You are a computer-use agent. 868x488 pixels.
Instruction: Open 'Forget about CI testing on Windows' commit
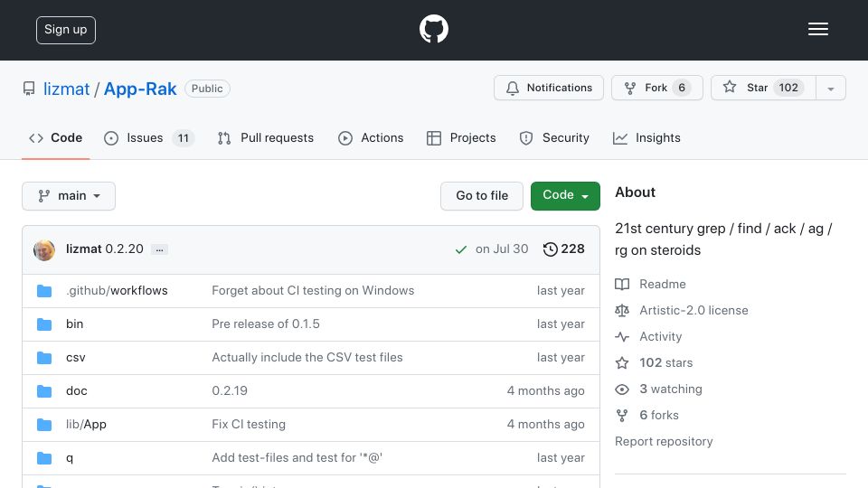click(x=313, y=290)
